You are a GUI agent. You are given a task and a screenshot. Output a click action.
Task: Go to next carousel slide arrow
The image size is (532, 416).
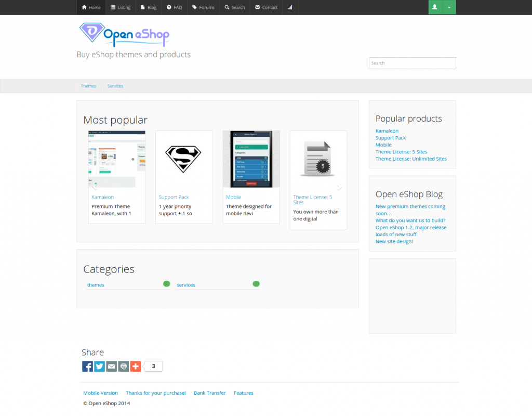(339, 187)
